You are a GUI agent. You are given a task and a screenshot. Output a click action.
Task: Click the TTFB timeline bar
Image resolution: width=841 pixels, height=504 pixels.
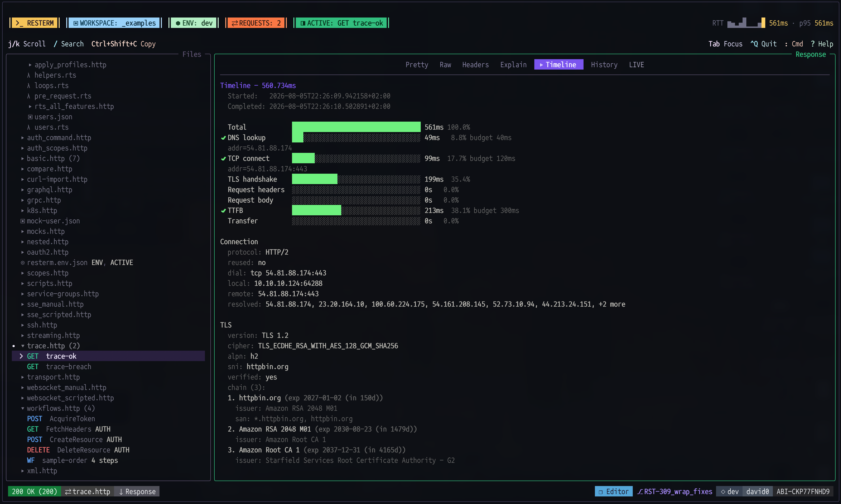click(x=356, y=210)
